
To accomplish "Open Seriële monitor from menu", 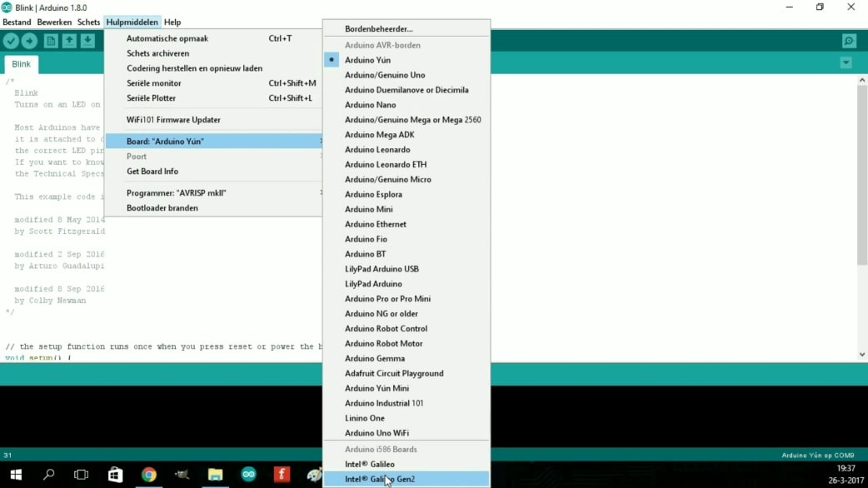I will [x=214, y=83].
